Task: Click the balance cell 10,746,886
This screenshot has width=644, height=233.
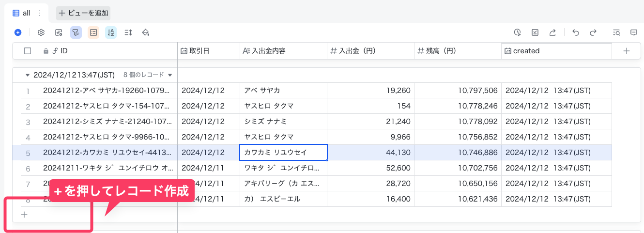Action: pos(458,153)
